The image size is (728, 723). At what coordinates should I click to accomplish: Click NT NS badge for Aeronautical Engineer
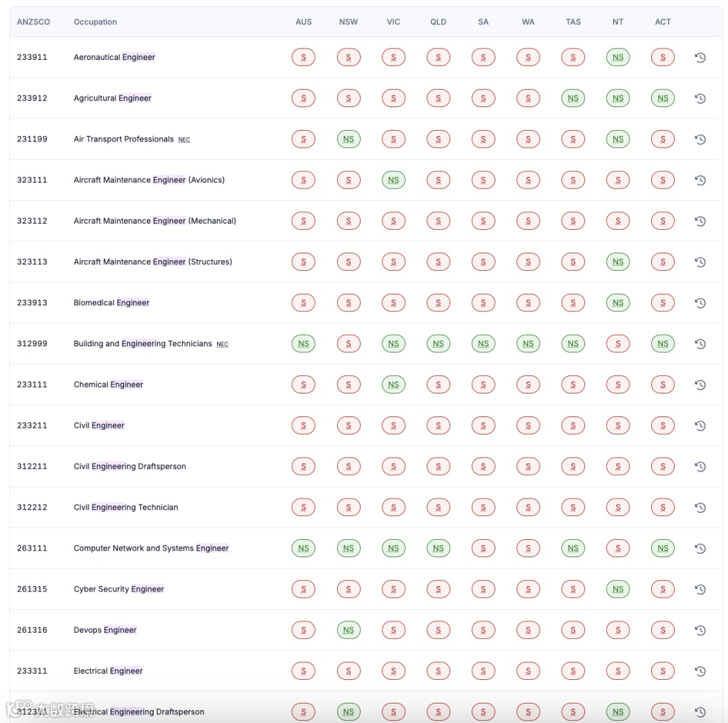tap(618, 57)
